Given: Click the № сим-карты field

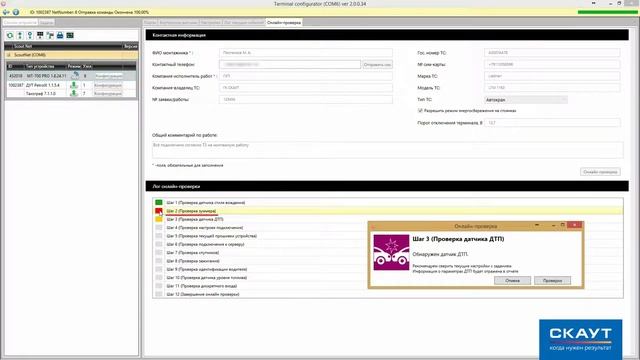Looking at the screenshot, I should [x=552, y=64].
